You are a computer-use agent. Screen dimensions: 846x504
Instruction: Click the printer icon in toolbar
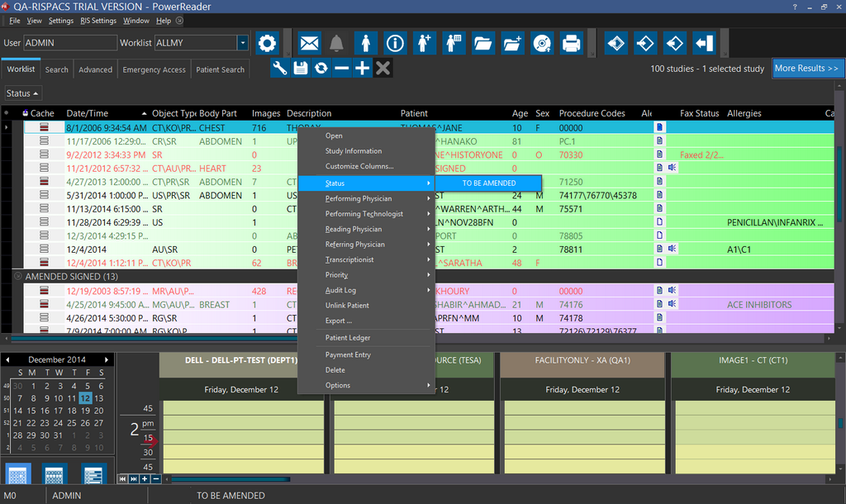click(570, 42)
